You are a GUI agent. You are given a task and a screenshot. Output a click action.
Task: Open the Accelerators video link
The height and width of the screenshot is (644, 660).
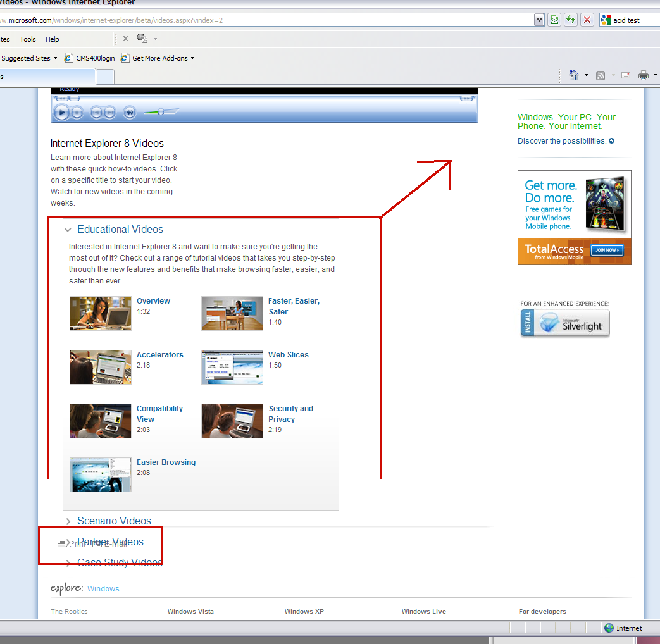click(x=160, y=355)
